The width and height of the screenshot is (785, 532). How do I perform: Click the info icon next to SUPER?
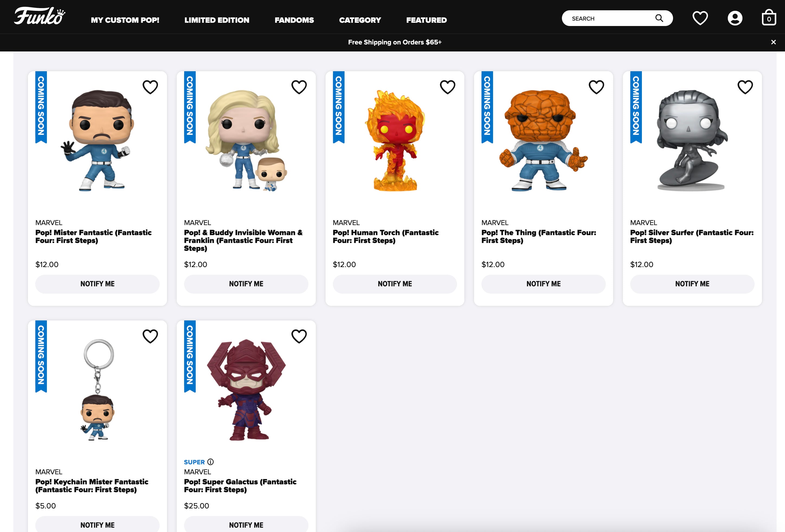[x=210, y=462]
